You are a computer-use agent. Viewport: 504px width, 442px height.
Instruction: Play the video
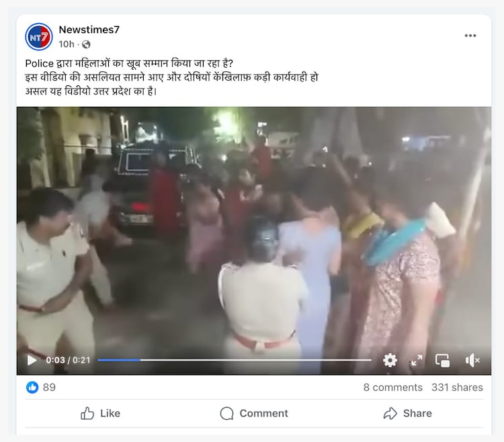[x=32, y=360]
